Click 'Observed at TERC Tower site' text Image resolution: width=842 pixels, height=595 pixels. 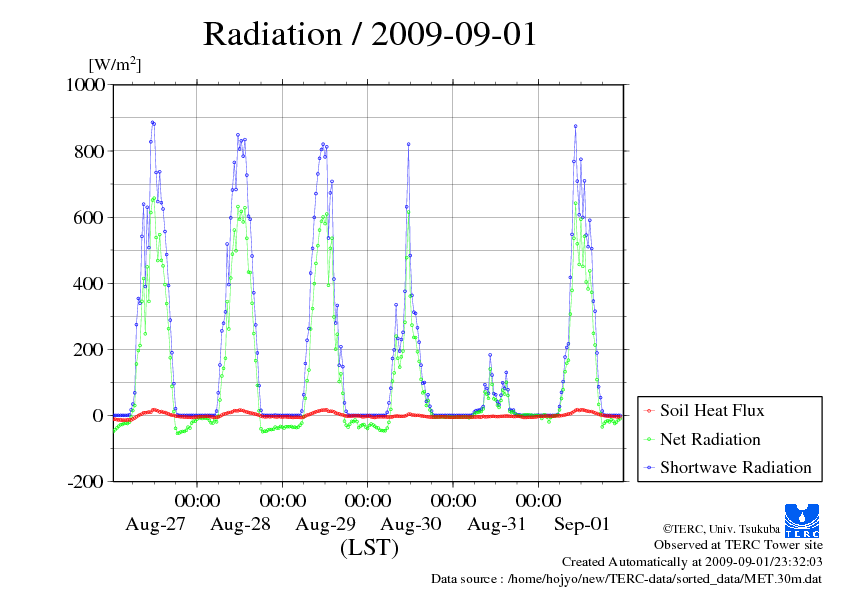click(738, 545)
